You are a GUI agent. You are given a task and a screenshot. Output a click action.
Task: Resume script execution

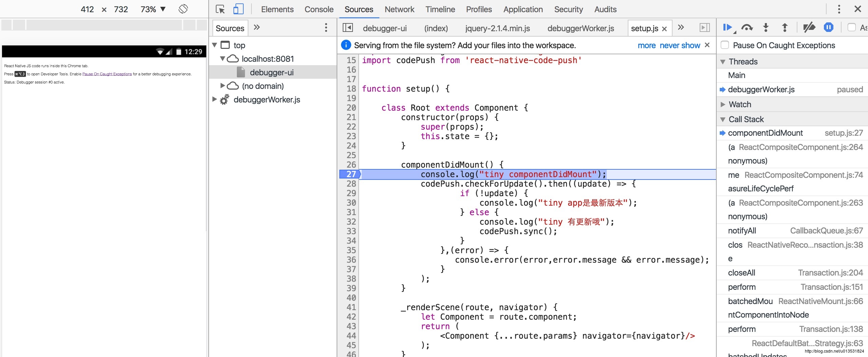coord(729,27)
